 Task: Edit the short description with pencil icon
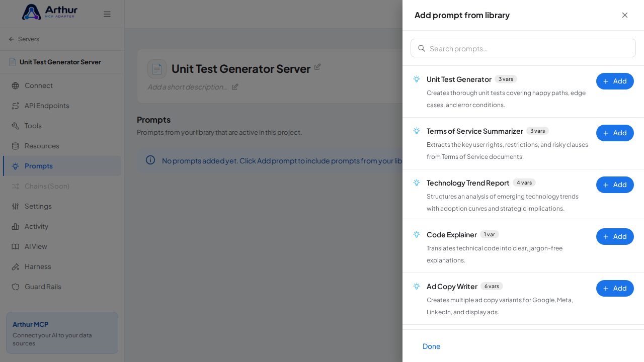[235, 86]
